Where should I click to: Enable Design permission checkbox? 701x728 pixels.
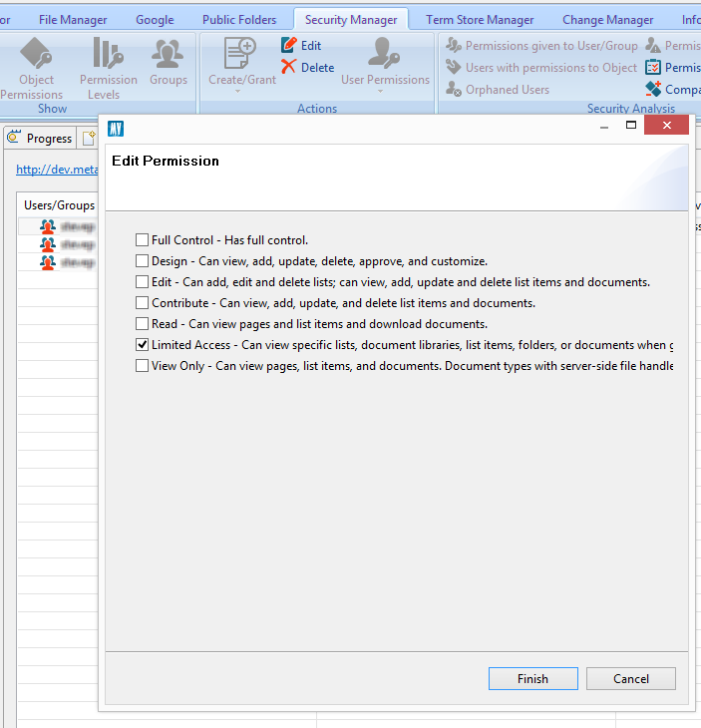[142, 261]
